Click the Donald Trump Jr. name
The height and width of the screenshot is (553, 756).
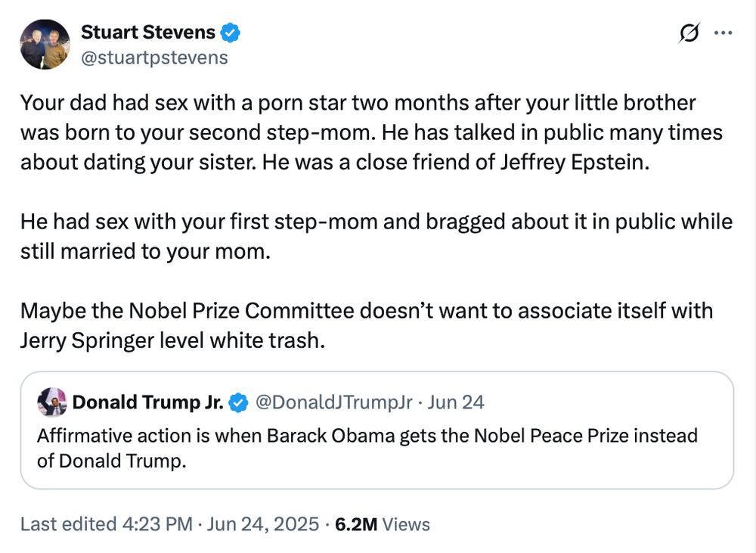click(147, 402)
